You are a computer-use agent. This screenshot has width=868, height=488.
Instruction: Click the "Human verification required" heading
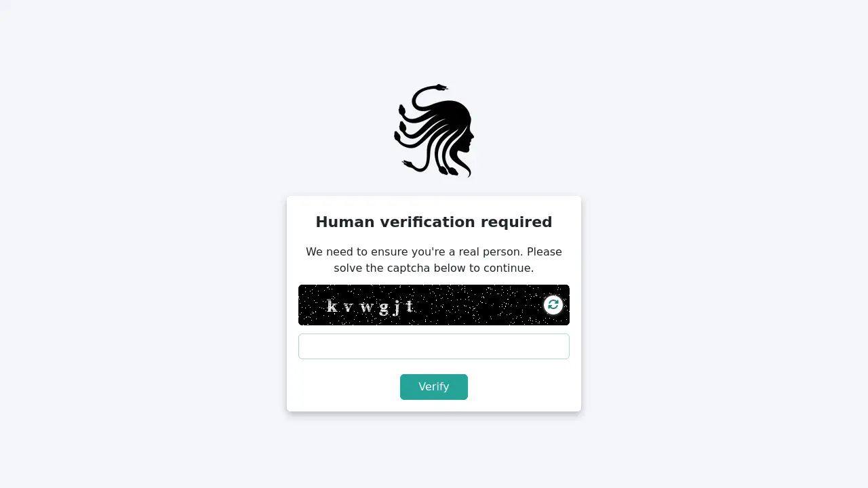[434, 222]
